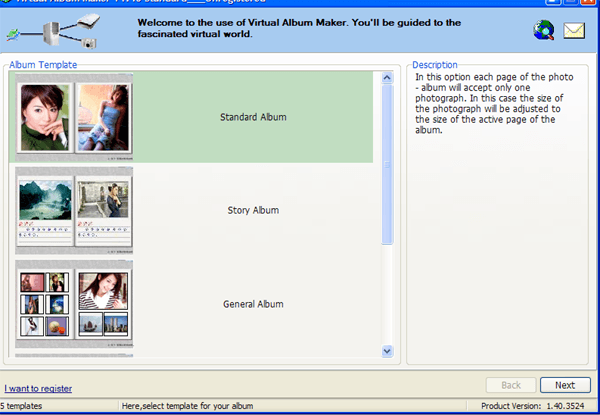This screenshot has width=600, height=415.
Task: Click the Standard Album preview thumbnail
Action: tap(74, 117)
